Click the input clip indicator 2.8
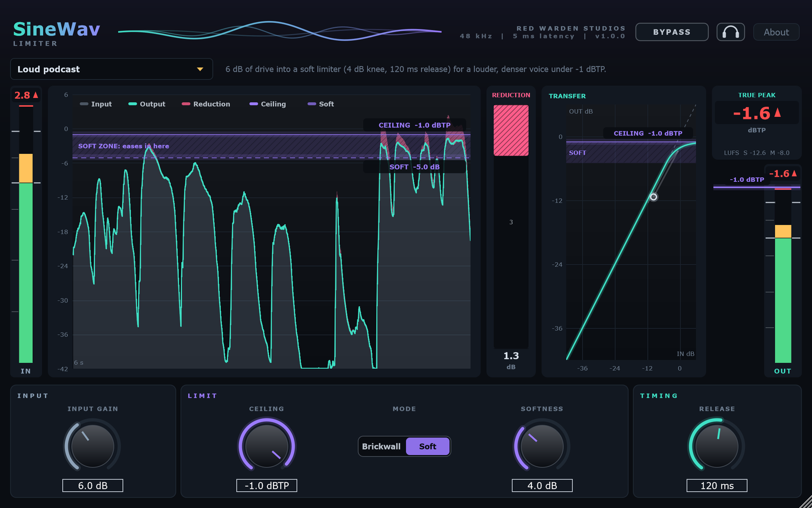Viewport: 812px width, 508px height. tap(26, 95)
